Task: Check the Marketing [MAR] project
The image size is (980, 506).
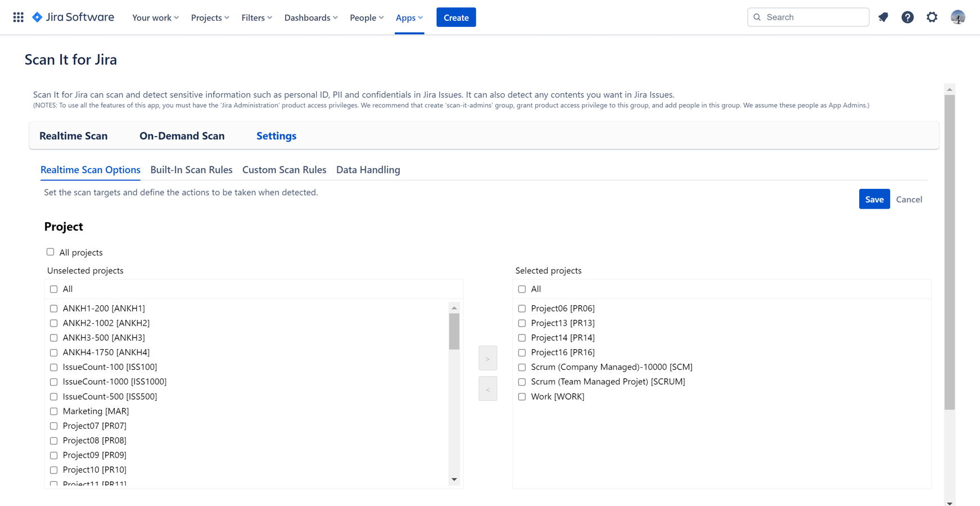Action: (x=54, y=412)
